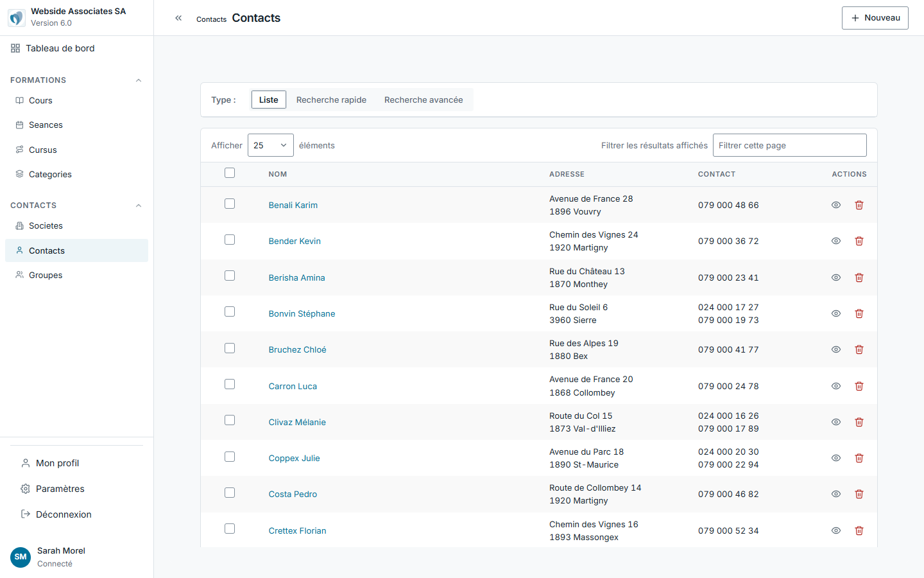This screenshot has width=924, height=578.
Task: Click the trash icon on the Clivaz Mélanie row
Action: [859, 422]
